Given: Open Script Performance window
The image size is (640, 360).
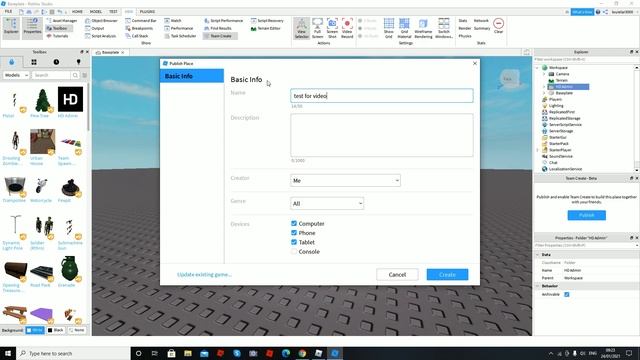Looking at the screenshot, I should pos(224,20).
